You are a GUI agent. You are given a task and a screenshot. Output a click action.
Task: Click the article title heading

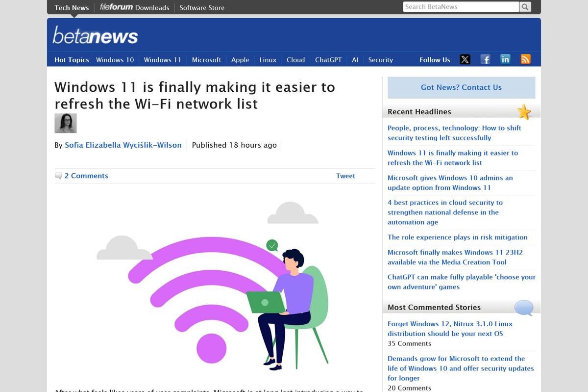(x=195, y=95)
